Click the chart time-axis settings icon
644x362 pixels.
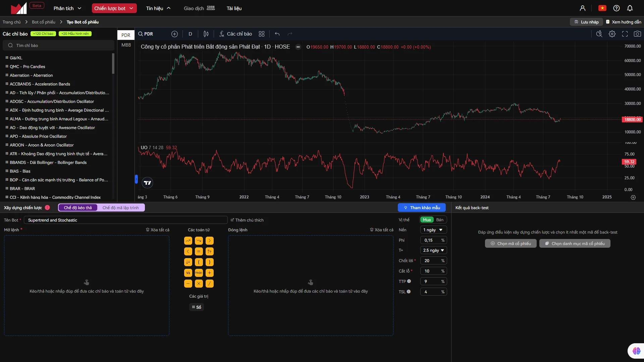point(633,197)
